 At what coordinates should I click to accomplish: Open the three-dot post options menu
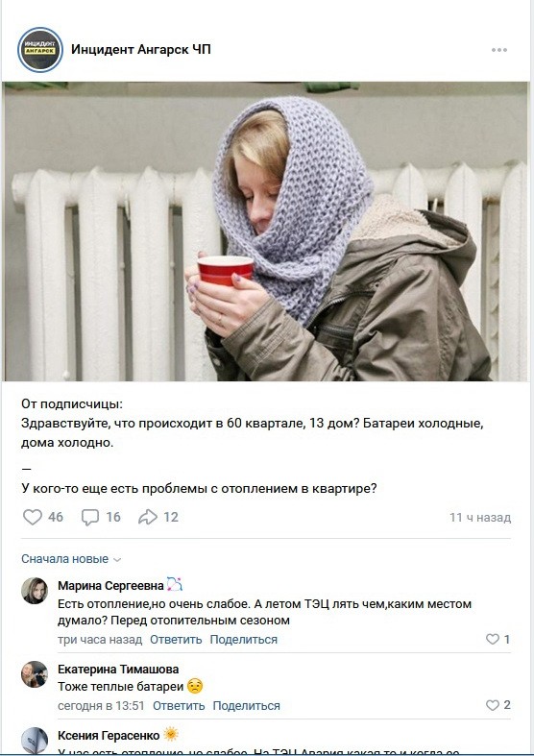click(498, 50)
